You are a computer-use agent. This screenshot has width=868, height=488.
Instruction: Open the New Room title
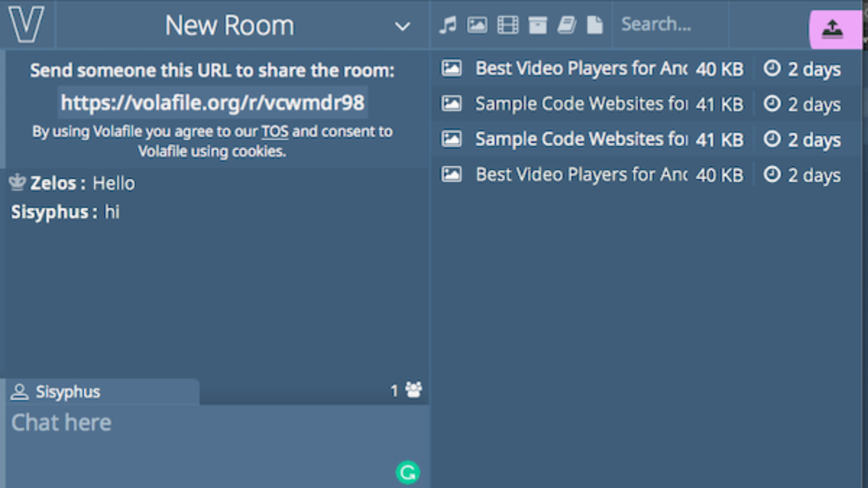pyautogui.click(x=229, y=25)
